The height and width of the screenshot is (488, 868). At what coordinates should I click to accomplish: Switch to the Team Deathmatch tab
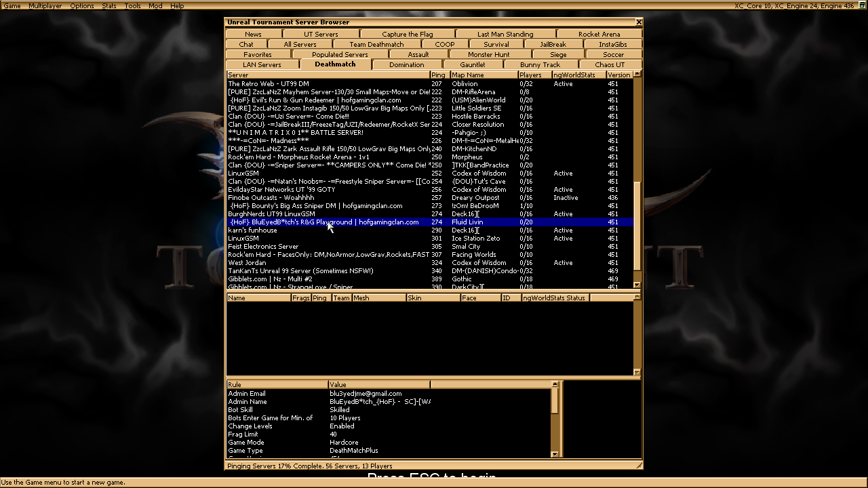click(376, 44)
